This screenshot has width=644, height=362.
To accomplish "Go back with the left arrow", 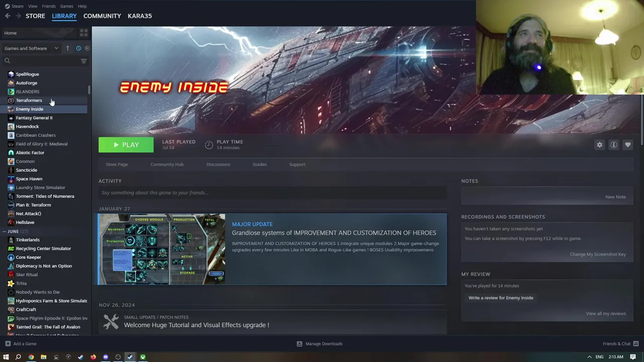I will point(8,16).
